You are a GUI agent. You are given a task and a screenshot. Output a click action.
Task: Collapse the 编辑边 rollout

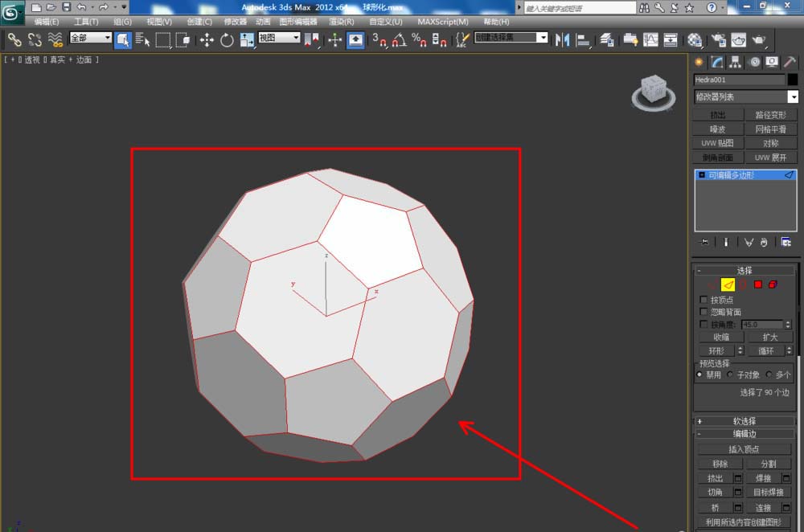(699, 434)
